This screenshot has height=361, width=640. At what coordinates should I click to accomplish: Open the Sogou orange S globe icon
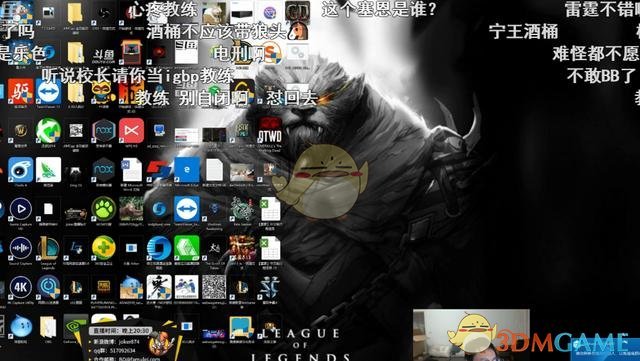click(x=271, y=54)
